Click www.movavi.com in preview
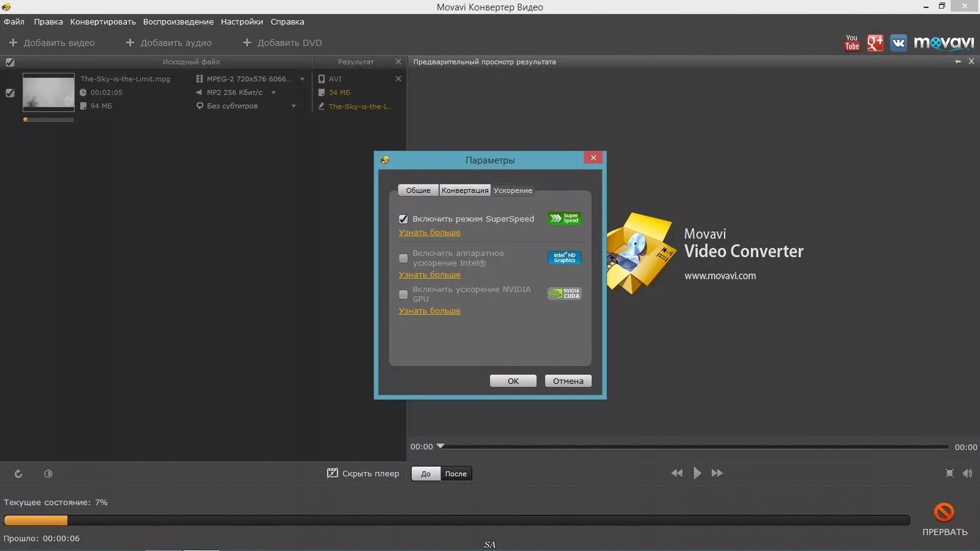Image resolution: width=980 pixels, height=551 pixels. coord(720,276)
